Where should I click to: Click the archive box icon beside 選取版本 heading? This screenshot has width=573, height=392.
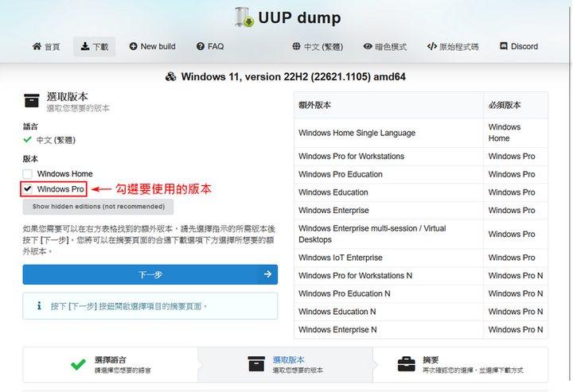click(x=31, y=101)
